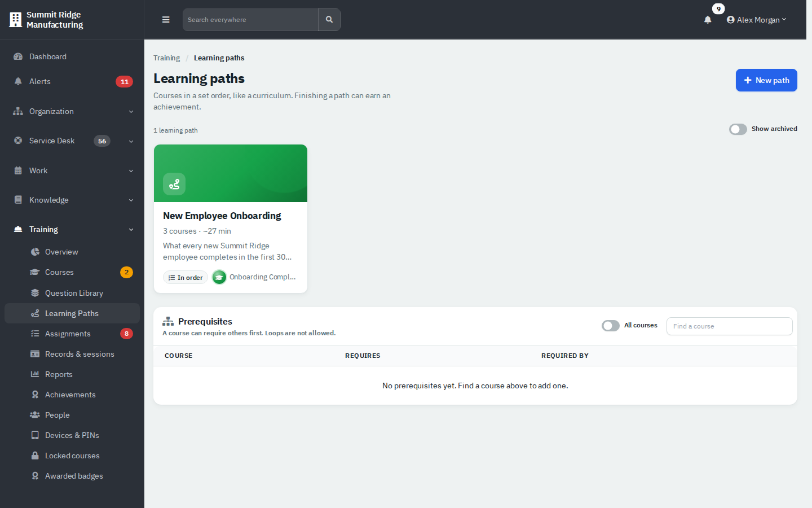Click the Alerts bell icon in sidebar

click(18, 81)
